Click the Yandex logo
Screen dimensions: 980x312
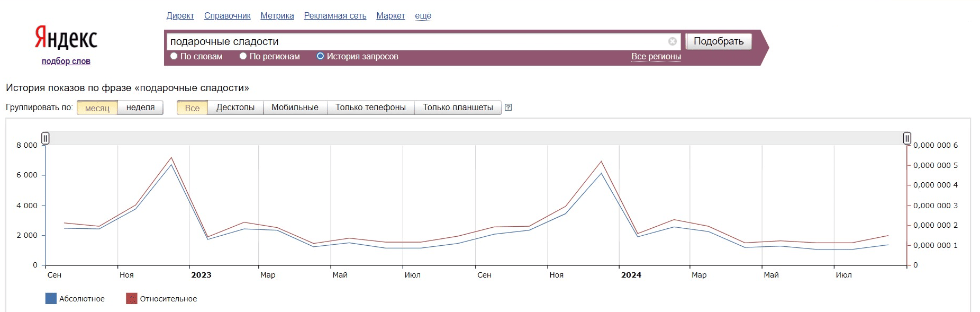(x=66, y=38)
